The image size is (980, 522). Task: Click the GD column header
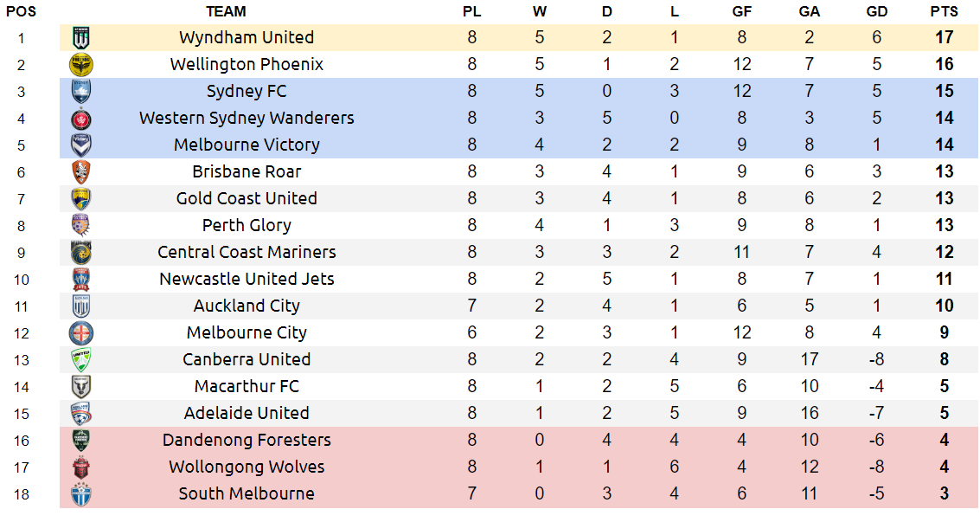coord(876,11)
